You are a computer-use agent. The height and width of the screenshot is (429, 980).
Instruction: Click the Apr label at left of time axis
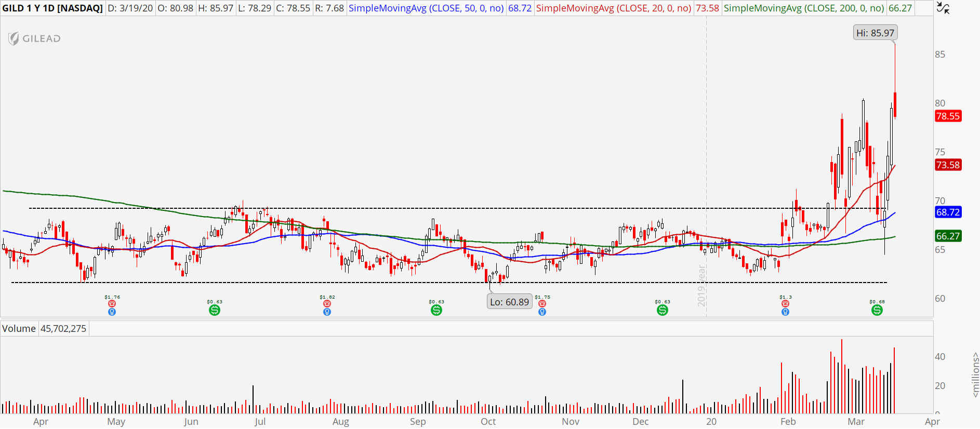[x=41, y=421]
